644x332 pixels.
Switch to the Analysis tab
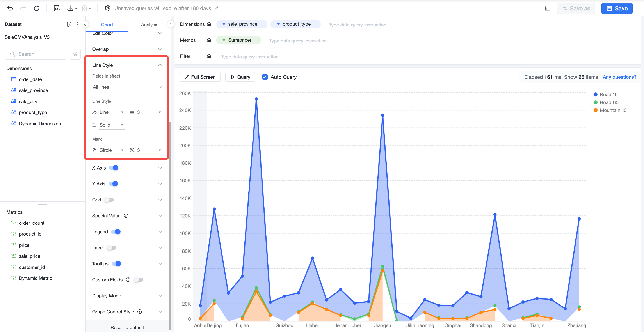pyautogui.click(x=149, y=25)
